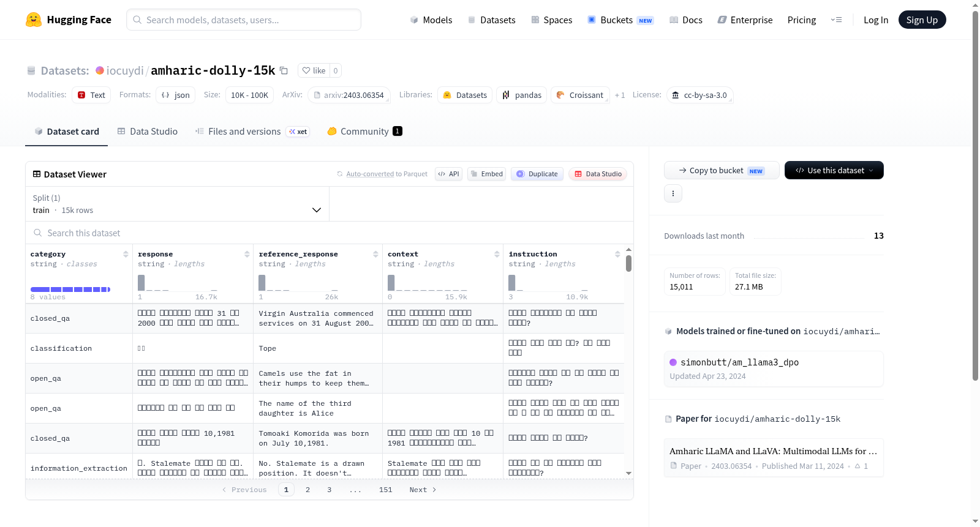This screenshot has width=980, height=527.
Task: Go to Spaces in the navbar
Action: (x=552, y=20)
